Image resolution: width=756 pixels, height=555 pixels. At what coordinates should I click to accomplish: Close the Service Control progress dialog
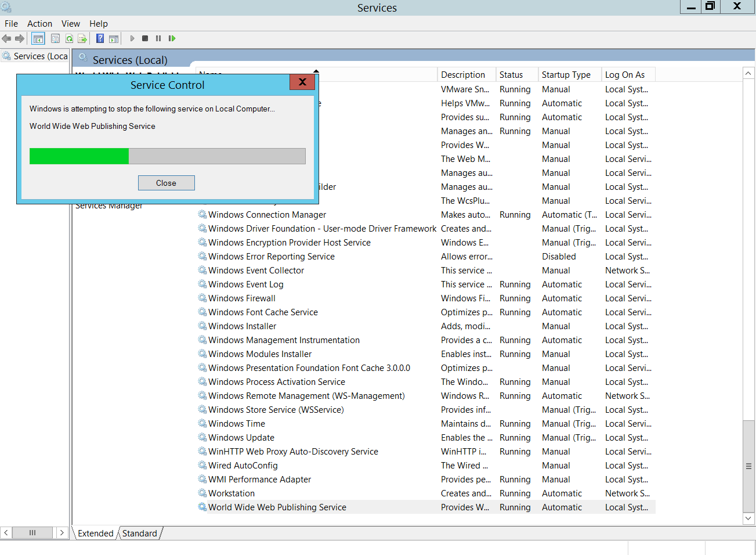[166, 183]
